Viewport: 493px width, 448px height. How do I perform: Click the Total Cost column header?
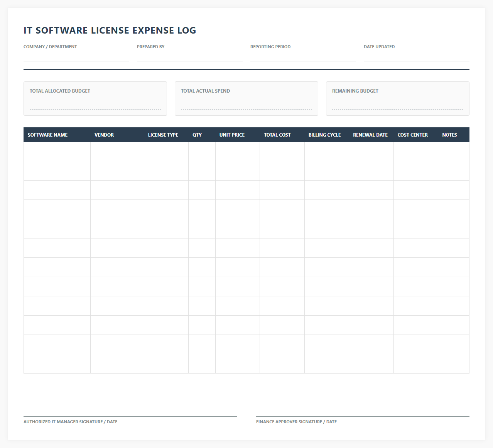[282, 135]
